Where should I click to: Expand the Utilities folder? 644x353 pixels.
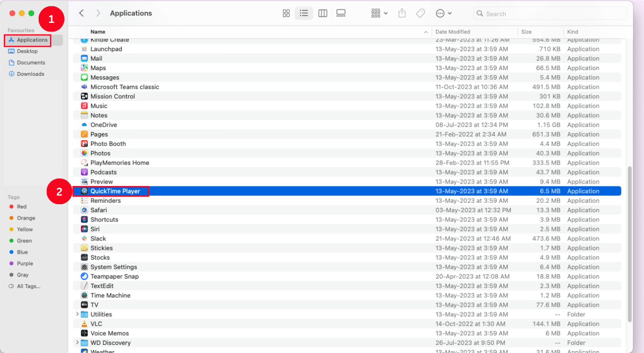[x=77, y=314]
